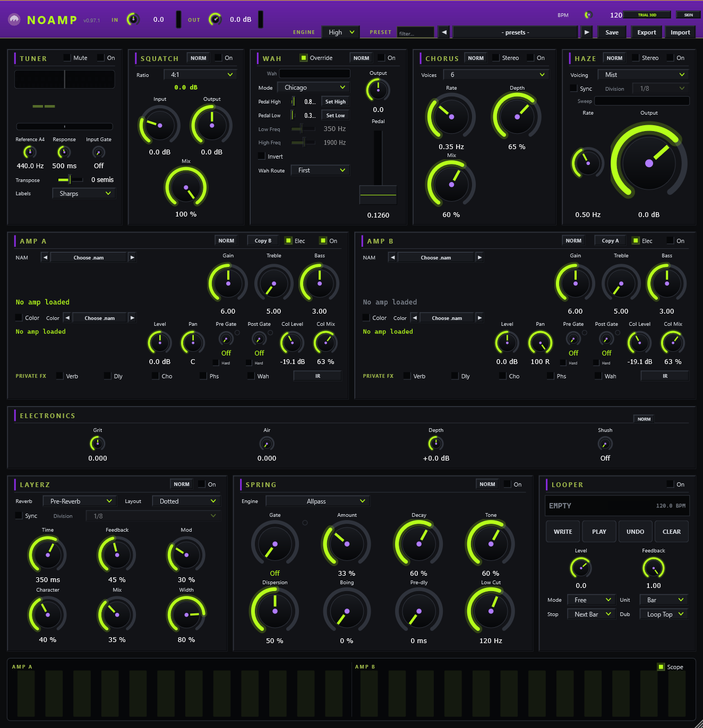Click the SKIN button

point(688,15)
